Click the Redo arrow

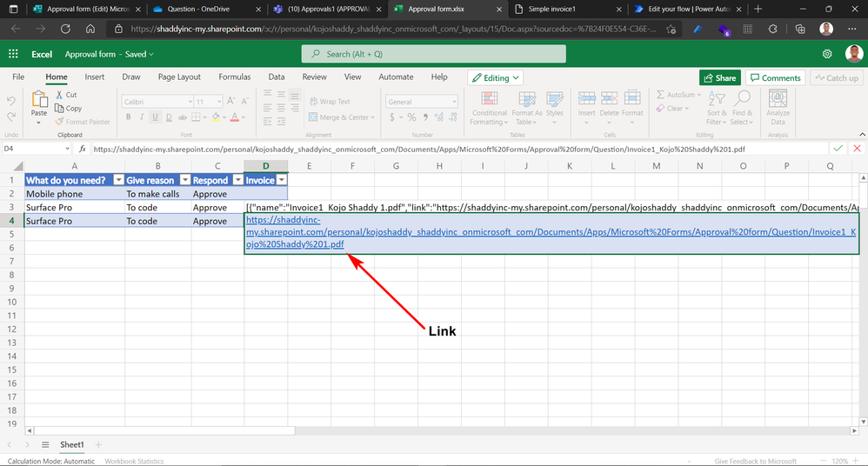pos(11,116)
